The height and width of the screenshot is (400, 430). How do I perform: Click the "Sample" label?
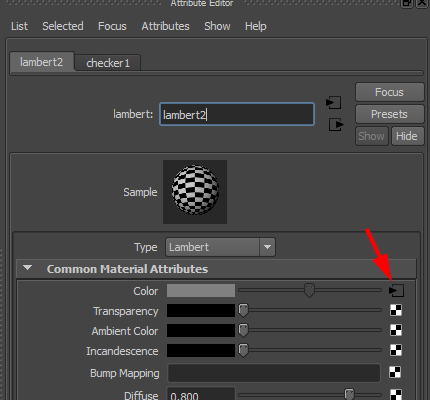(x=140, y=192)
